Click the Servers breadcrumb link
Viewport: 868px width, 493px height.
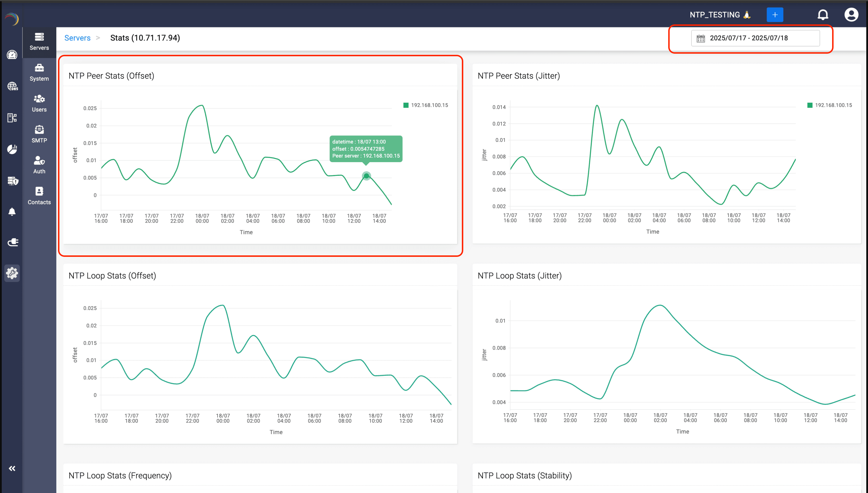tap(77, 38)
